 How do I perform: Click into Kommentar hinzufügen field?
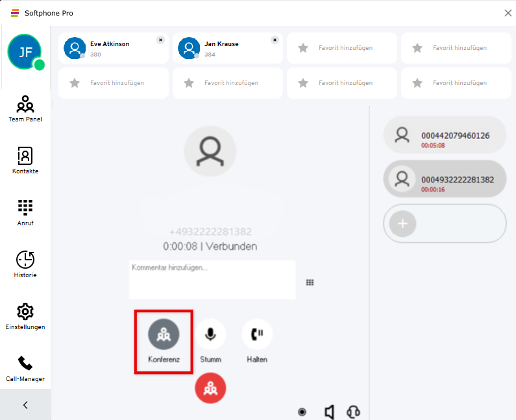212,280
